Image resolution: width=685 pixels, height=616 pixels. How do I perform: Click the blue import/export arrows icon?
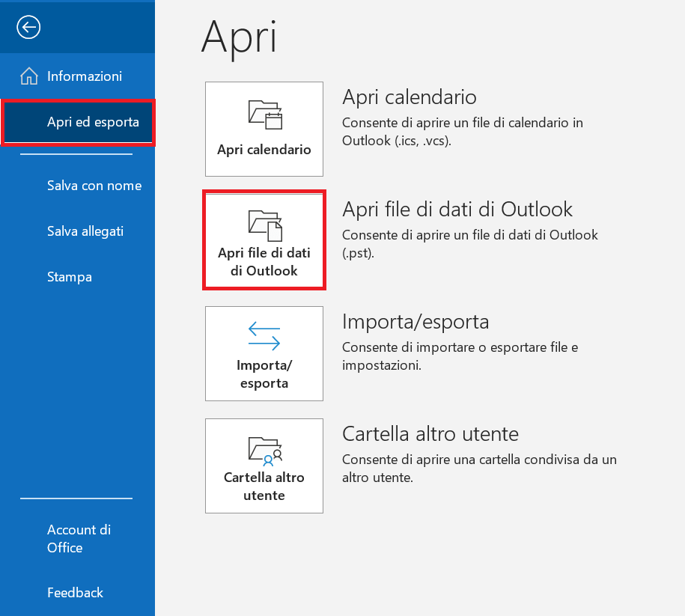pos(264,336)
